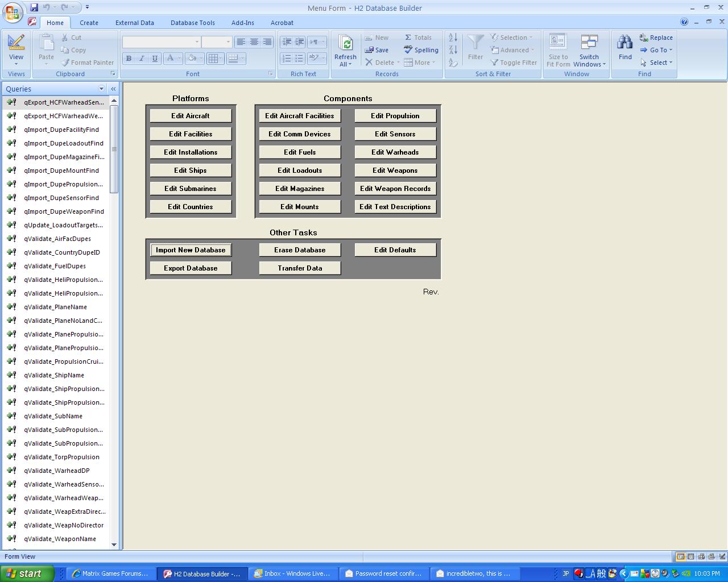728x582 pixels.
Task: Select the Home ribbon tab
Action: pyautogui.click(x=55, y=23)
